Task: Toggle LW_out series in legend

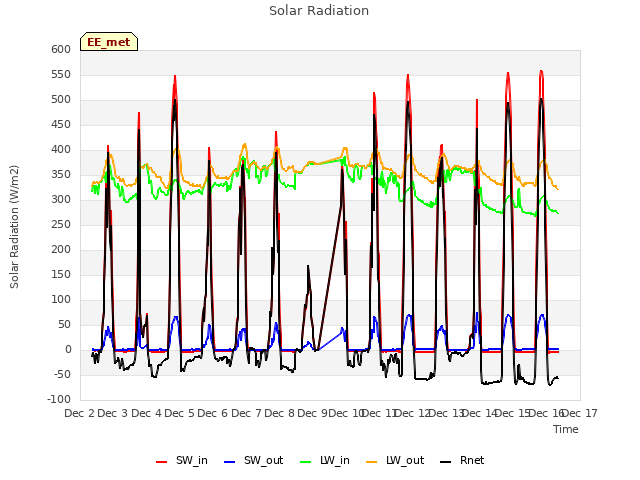Action: coord(395,460)
